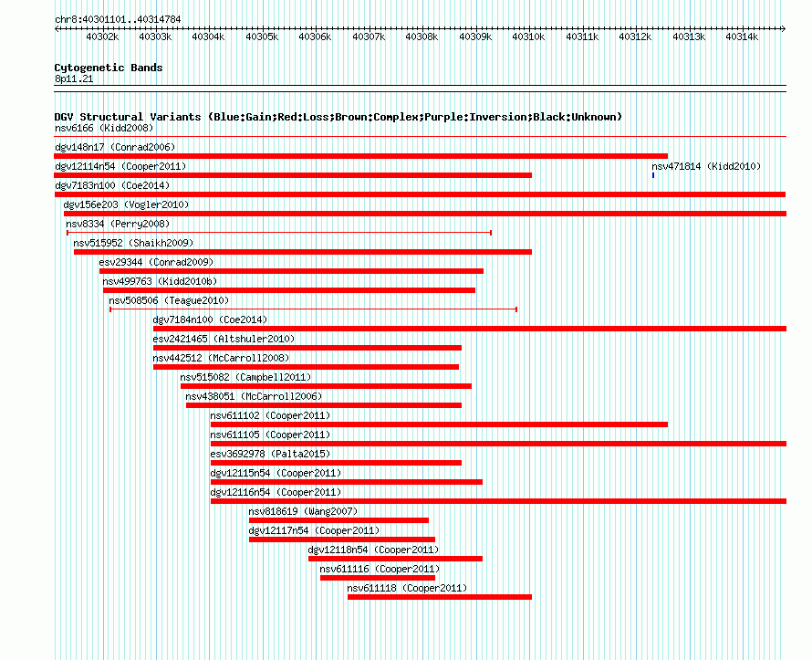Click the nsv818619 (Wang2007) label
Screen dimensions: 812x660
click(303, 511)
